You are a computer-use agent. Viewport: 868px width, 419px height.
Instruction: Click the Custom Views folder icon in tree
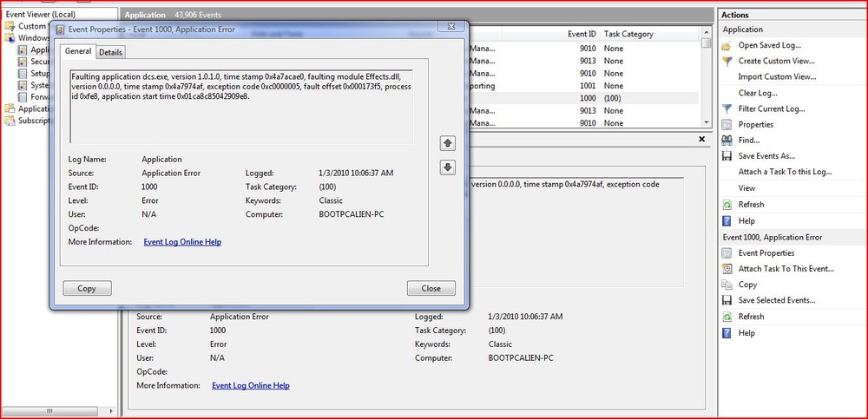click(x=10, y=26)
